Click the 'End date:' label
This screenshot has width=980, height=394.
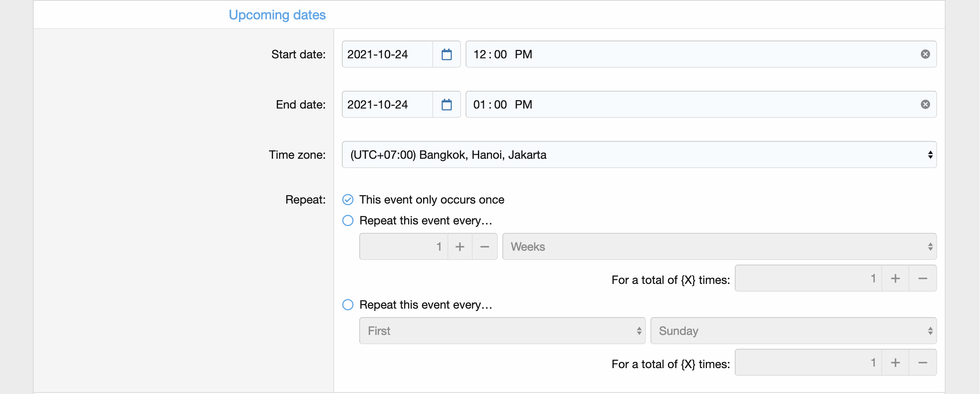pos(301,105)
